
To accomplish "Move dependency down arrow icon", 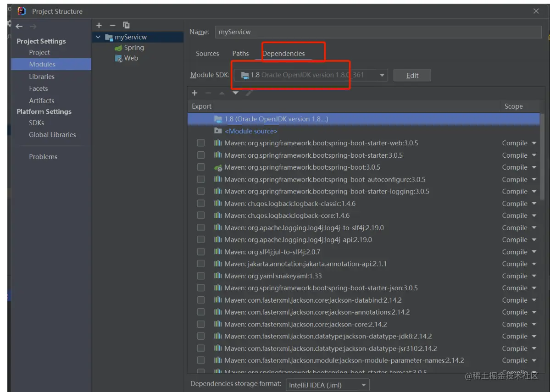I will (x=235, y=93).
